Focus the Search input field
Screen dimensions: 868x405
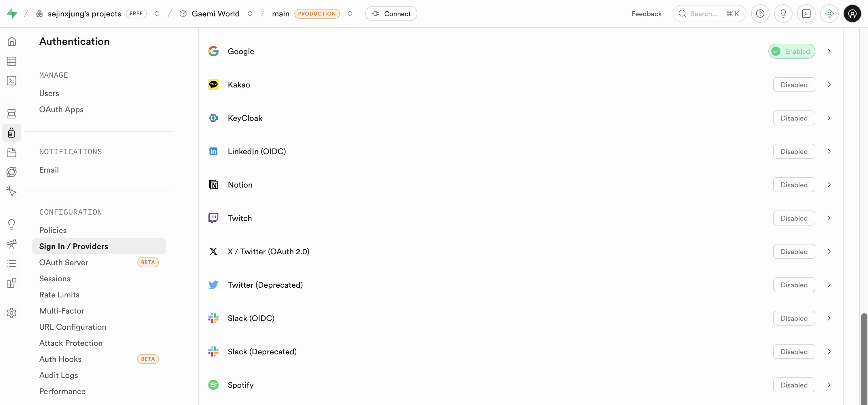tap(704, 14)
